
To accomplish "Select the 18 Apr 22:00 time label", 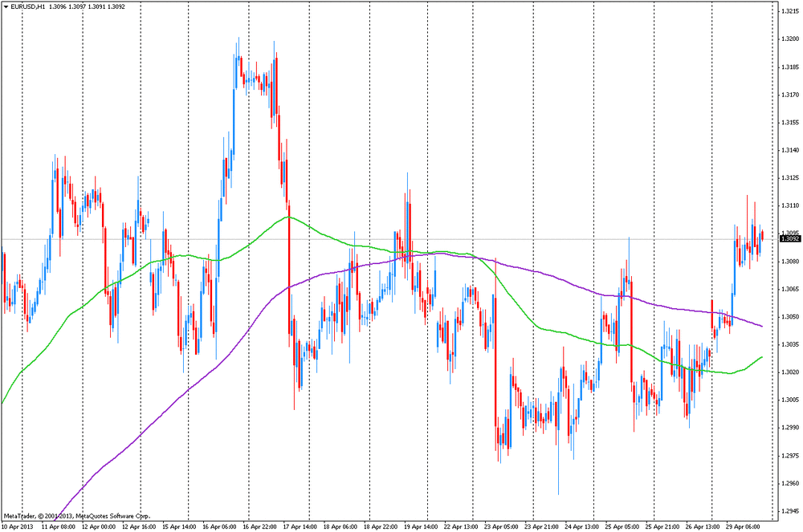I will click(x=381, y=526).
